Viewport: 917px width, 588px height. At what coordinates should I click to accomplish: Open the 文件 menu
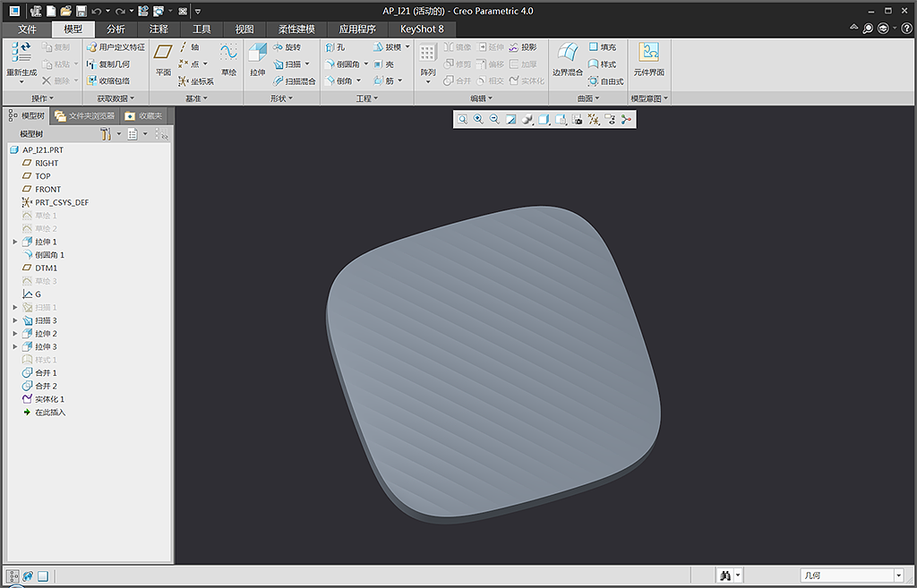pos(27,30)
